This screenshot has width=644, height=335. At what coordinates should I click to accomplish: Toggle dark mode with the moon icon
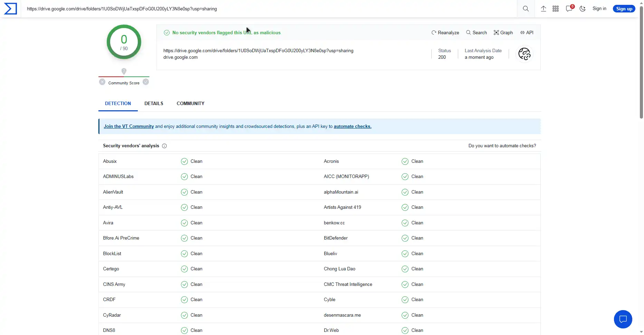click(583, 9)
